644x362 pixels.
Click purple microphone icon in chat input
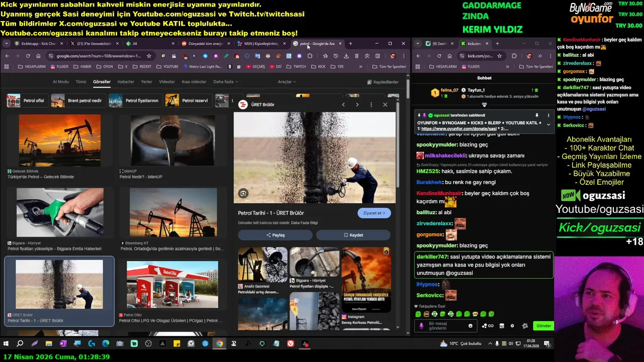[422, 326]
